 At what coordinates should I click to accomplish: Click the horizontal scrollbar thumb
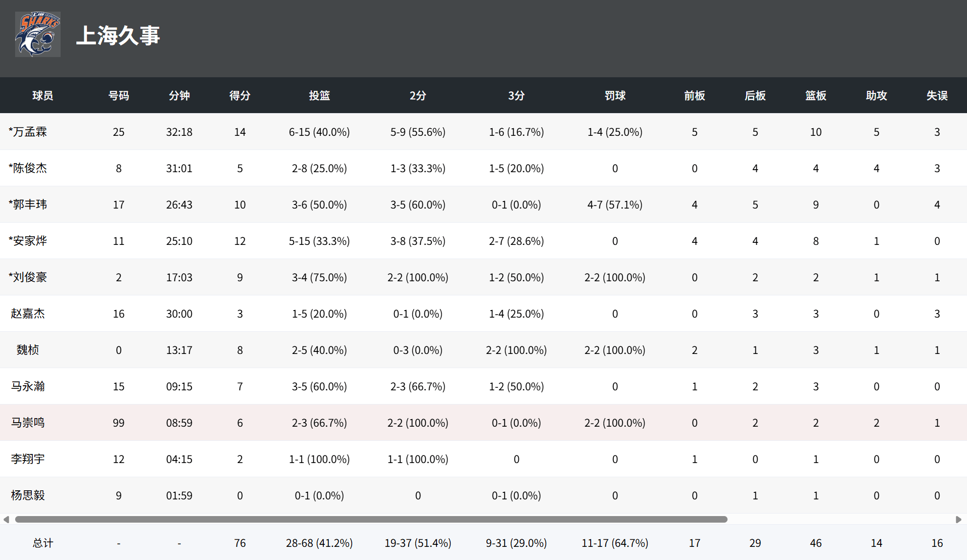(371, 520)
